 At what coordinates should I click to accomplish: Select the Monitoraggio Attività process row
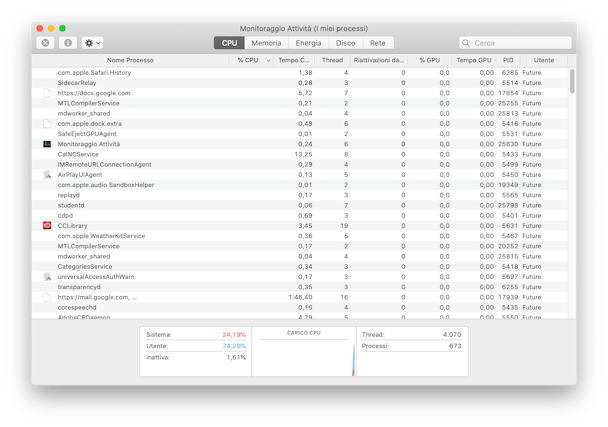[x=300, y=144]
